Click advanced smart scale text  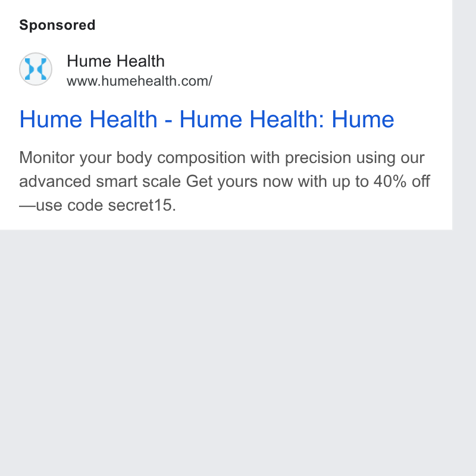pyautogui.click(x=100, y=181)
